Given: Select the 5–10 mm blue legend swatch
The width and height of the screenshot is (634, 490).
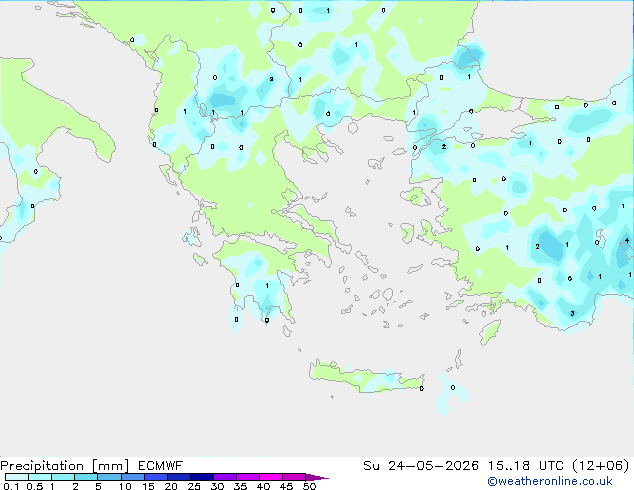Looking at the screenshot, I should [x=109, y=477].
